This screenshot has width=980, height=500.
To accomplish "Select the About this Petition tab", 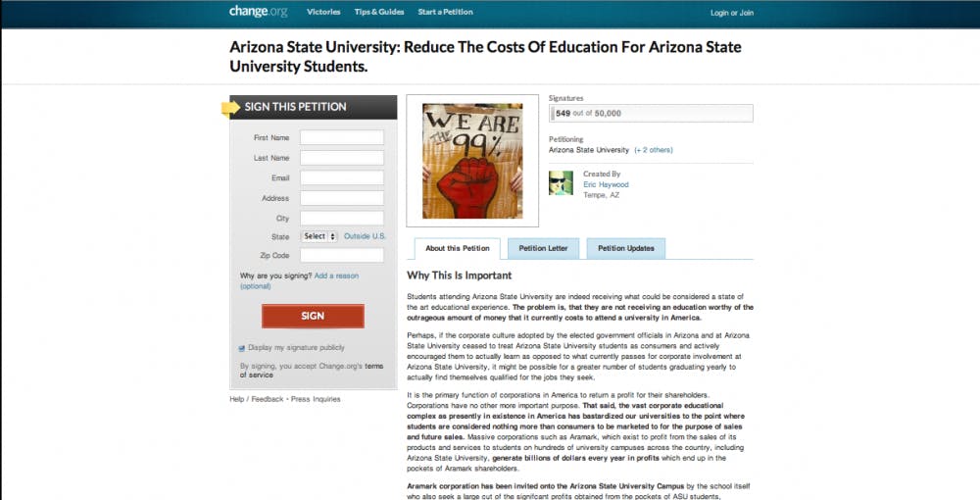I will 458,249.
